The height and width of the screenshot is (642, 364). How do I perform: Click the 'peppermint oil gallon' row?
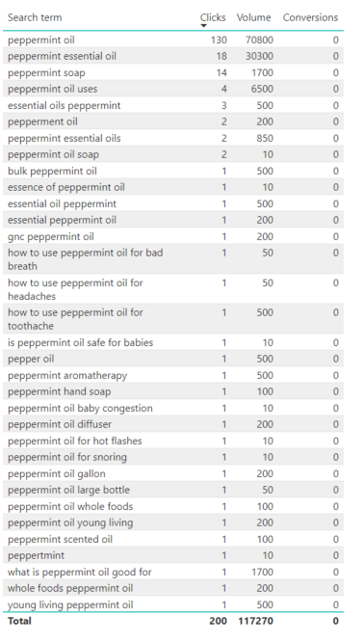coord(173,473)
